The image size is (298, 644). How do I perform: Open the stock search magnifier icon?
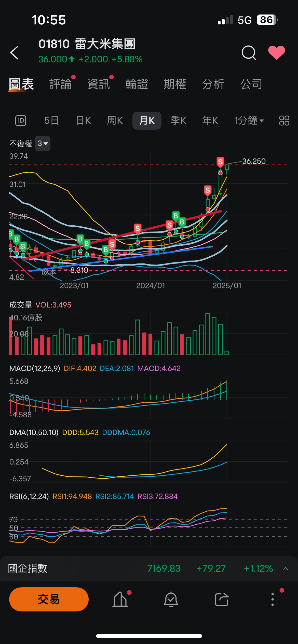click(249, 53)
